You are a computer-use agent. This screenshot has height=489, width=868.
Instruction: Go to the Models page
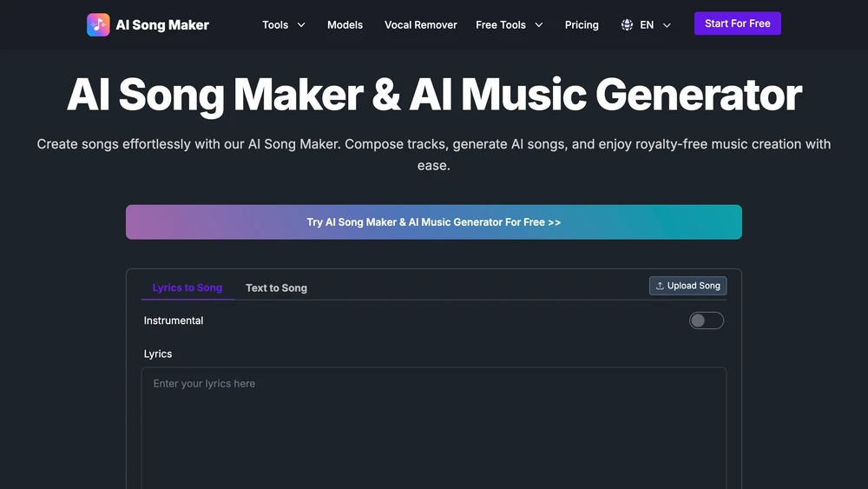pyautogui.click(x=345, y=25)
